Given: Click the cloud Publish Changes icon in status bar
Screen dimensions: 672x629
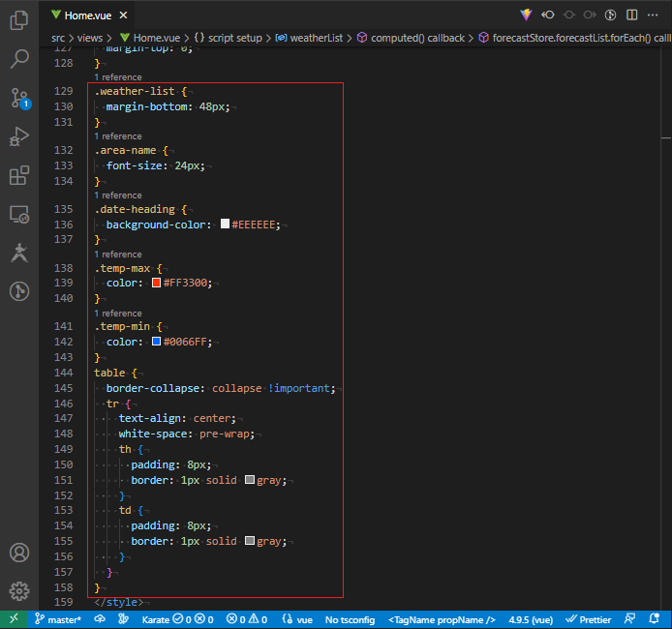Looking at the screenshot, I should click(x=100, y=619).
